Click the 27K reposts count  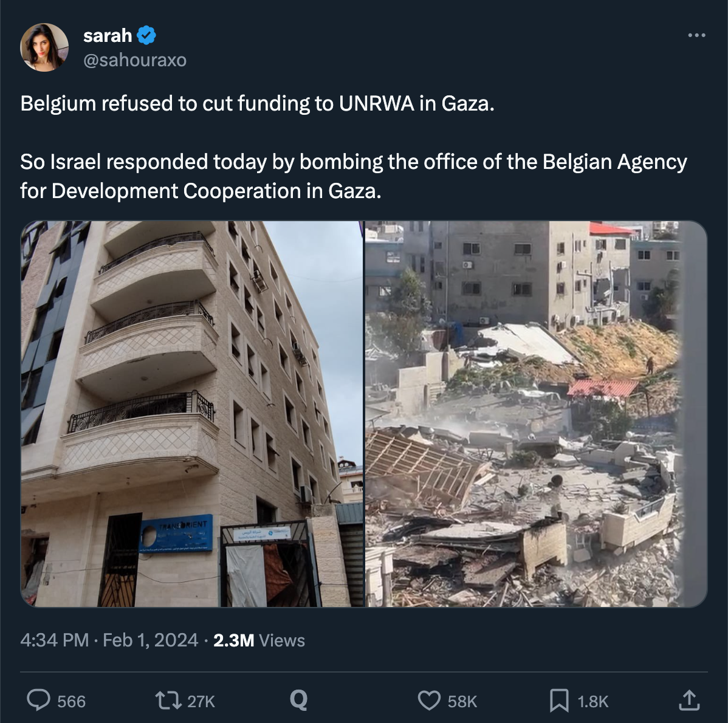[x=201, y=701]
